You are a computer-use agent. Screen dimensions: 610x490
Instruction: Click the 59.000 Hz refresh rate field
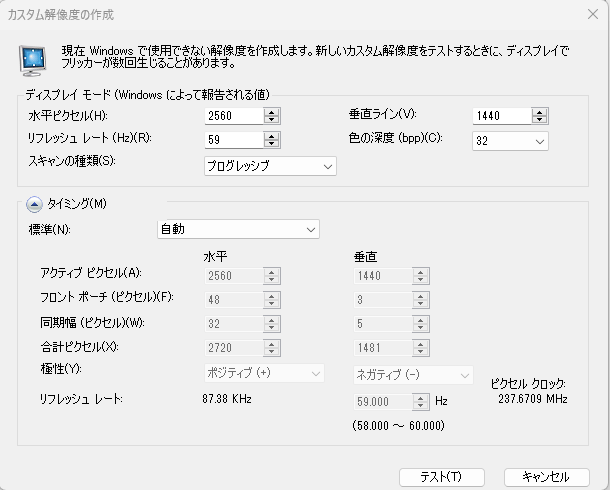coord(383,402)
